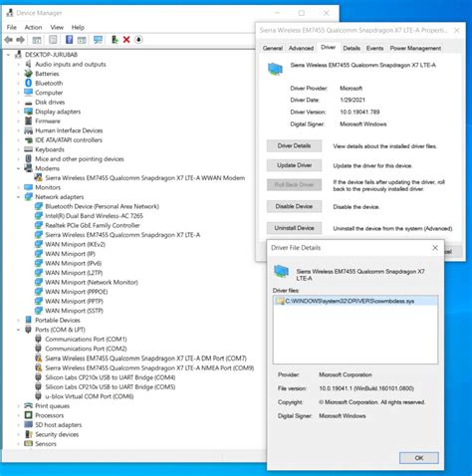Click the green Update device driver toolbar icon
Viewport: 472px width, 476px height.
pyautogui.click(x=115, y=40)
